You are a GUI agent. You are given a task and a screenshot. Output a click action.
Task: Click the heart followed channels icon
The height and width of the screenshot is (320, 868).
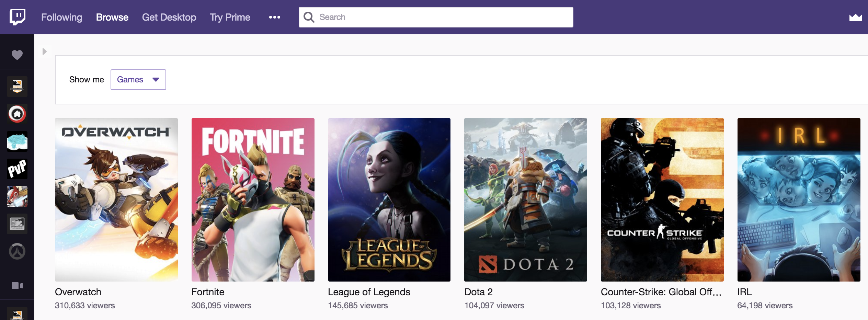point(17,55)
